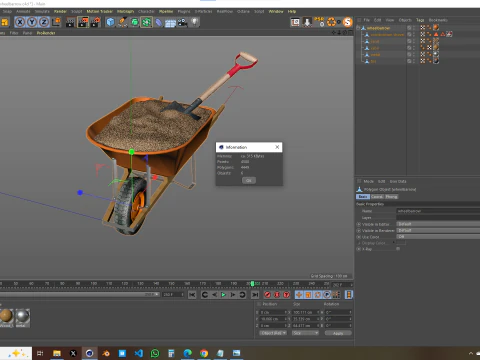Screen dimensions: 480x360
Task: Toggle Position keyframe recording
Action: [299, 295]
